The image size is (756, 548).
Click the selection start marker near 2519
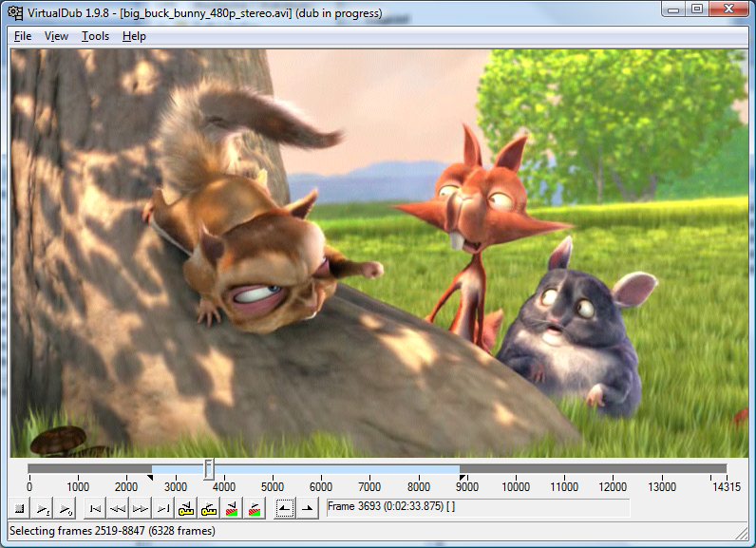coord(150,478)
